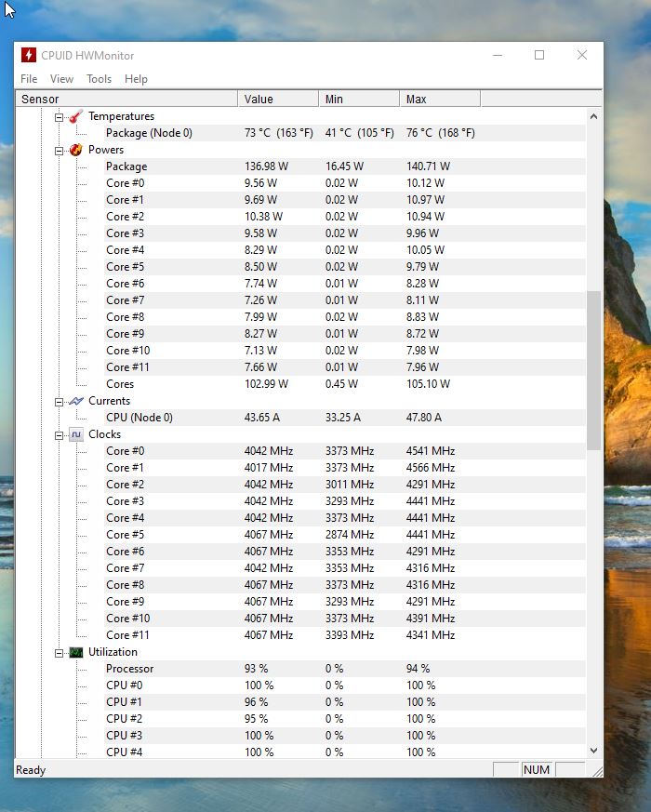Collapse the Temperatures tree node

point(59,117)
